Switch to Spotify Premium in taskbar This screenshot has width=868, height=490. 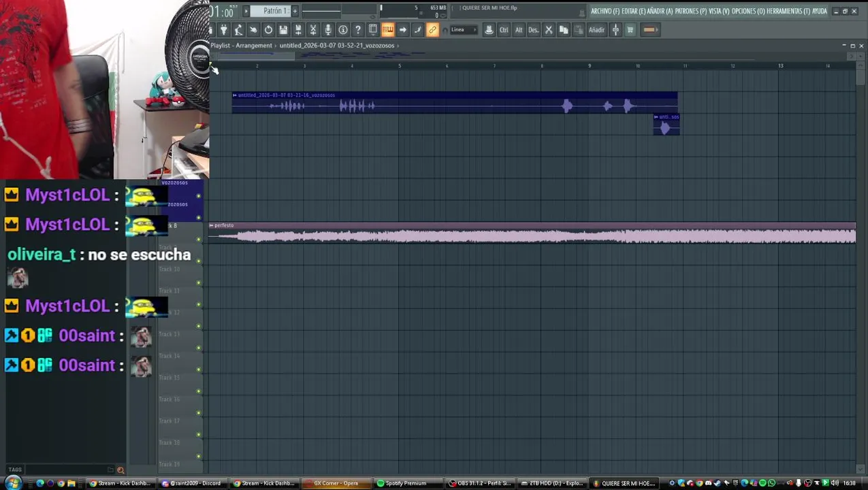point(406,483)
